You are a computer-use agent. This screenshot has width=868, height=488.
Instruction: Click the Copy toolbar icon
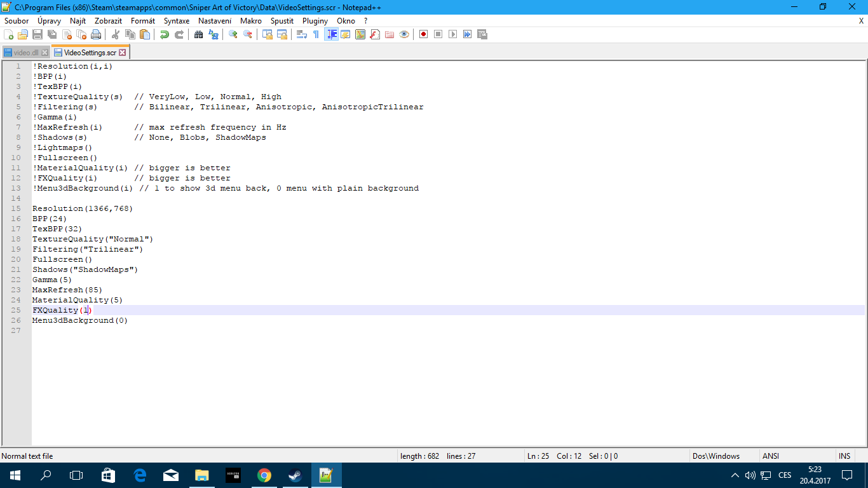click(x=130, y=34)
